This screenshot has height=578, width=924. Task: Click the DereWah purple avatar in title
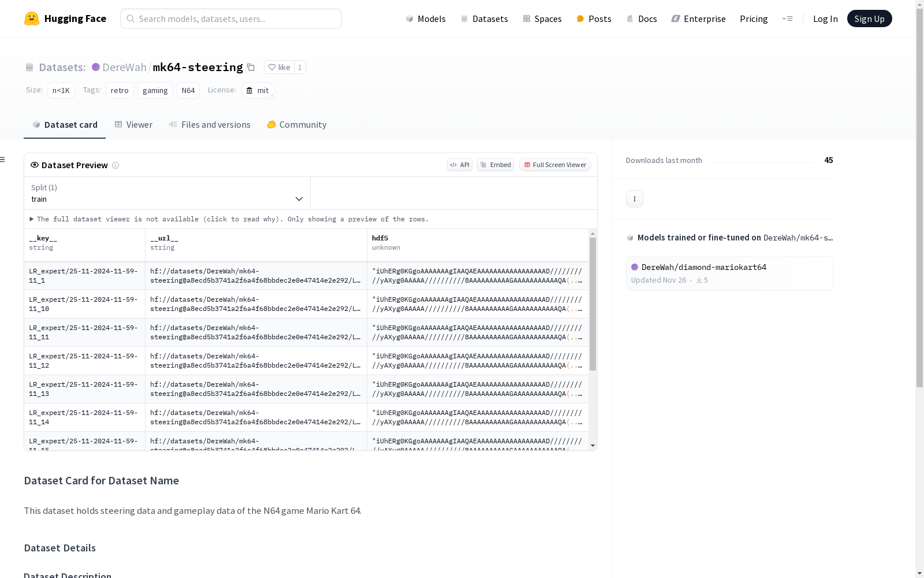click(x=96, y=67)
